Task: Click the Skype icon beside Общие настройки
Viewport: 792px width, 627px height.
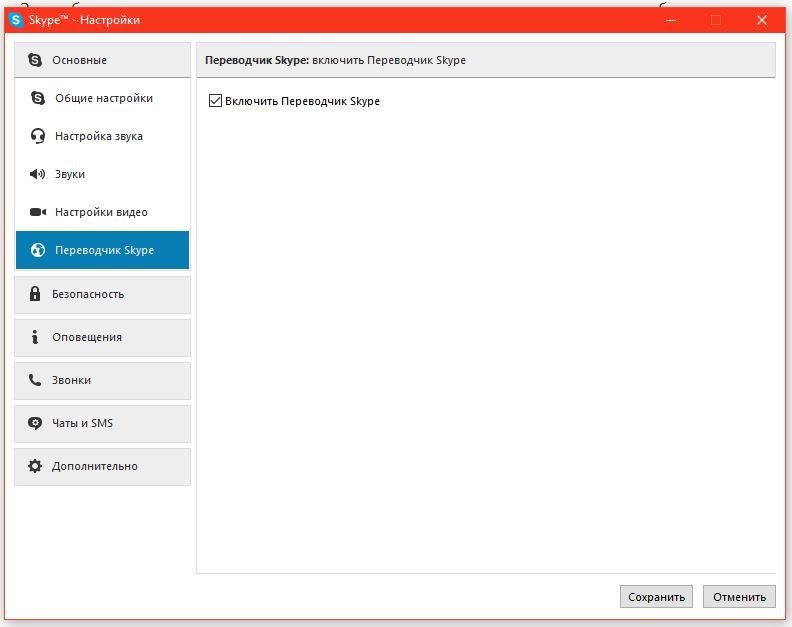Action: coord(38,98)
